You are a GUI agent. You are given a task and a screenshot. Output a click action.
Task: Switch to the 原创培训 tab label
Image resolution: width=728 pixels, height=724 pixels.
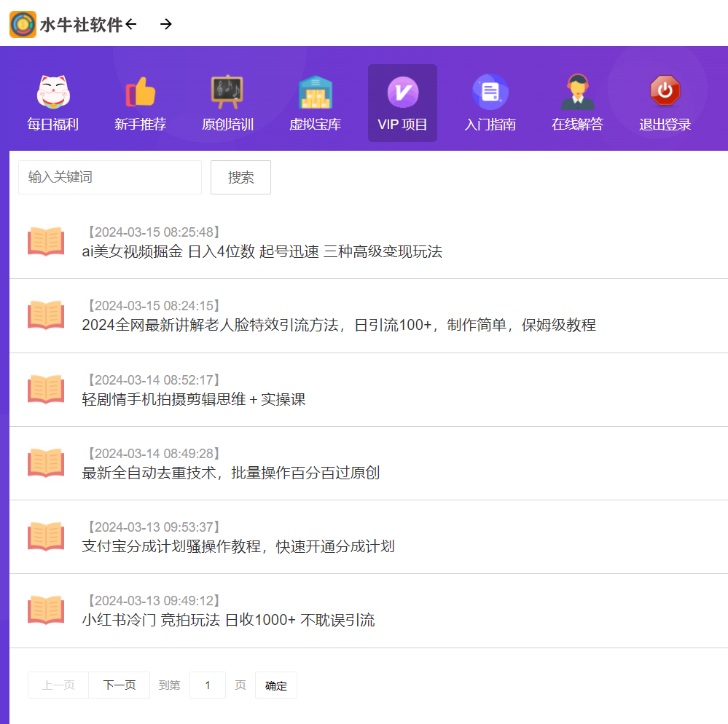point(227,125)
